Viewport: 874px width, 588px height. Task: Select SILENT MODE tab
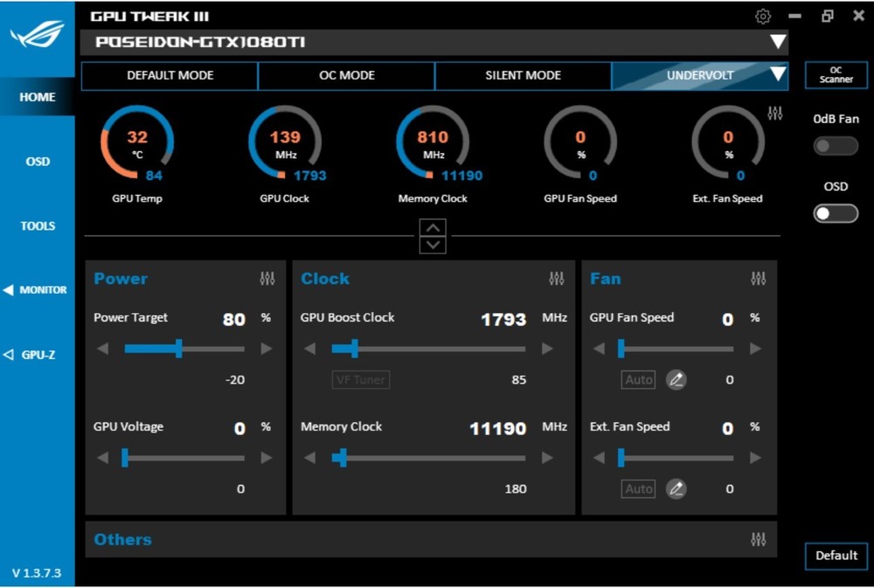point(523,76)
